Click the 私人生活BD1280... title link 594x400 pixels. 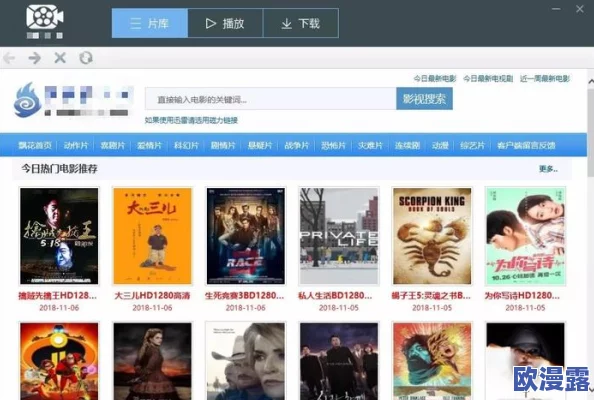335,295
